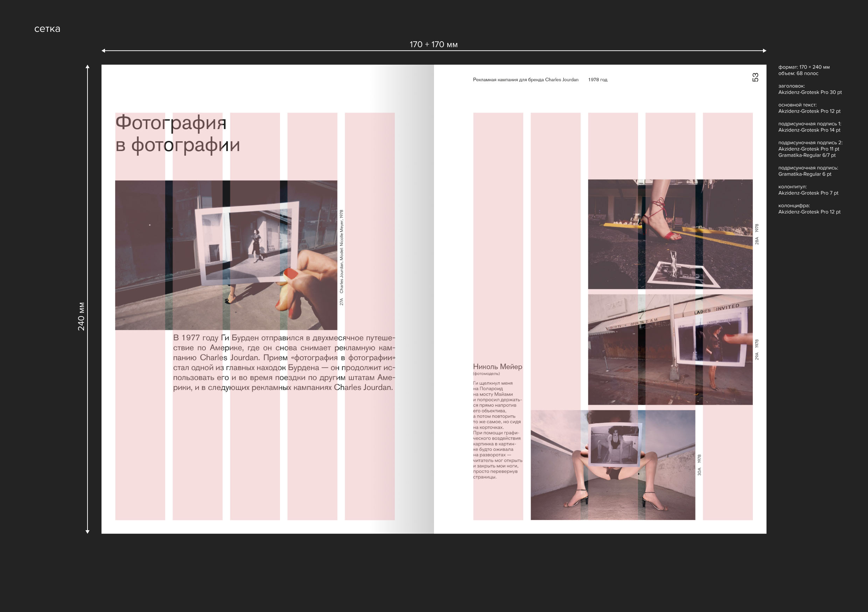The width and height of the screenshot is (868, 612).
Task: Click the left arrowhead of width dimension line
Action: [x=103, y=51]
